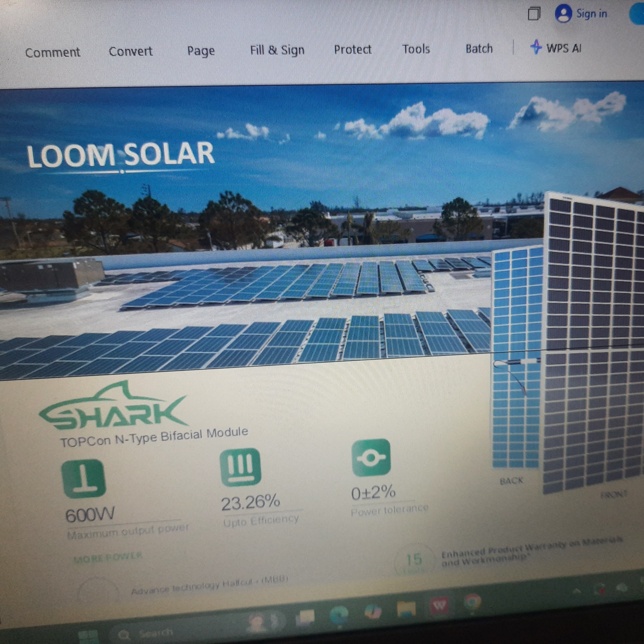Open the Page tab
This screenshot has height=644, width=644.
coord(201,51)
